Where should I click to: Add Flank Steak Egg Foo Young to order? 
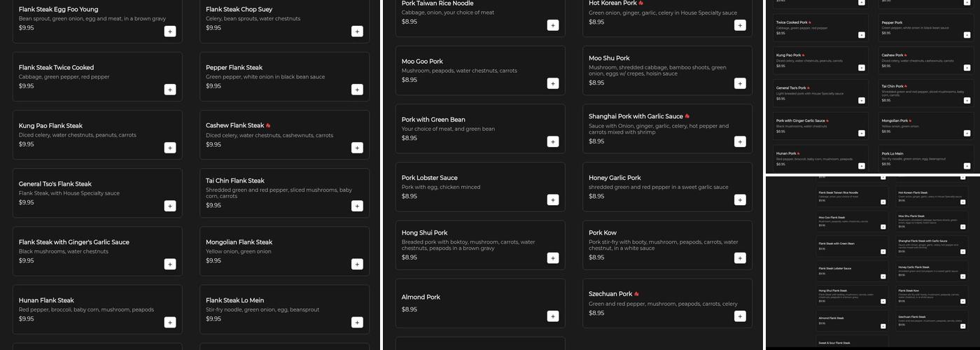[x=170, y=31]
